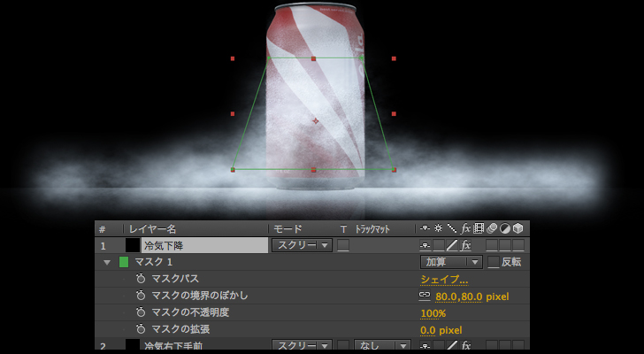Click the シェイプ... mask path link
Screen dimensions: 644x354
coord(444,279)
